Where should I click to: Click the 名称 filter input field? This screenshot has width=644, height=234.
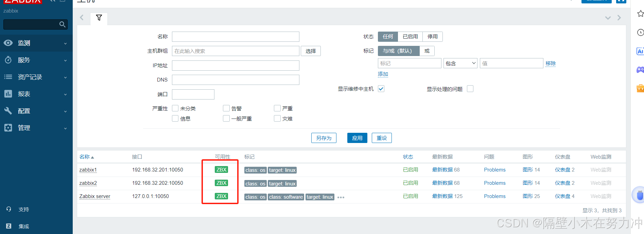236,37
